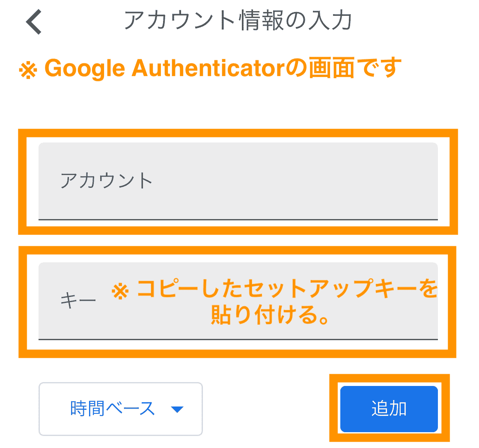
Task: Select the キー placeholder label
Action: point(78,300)
